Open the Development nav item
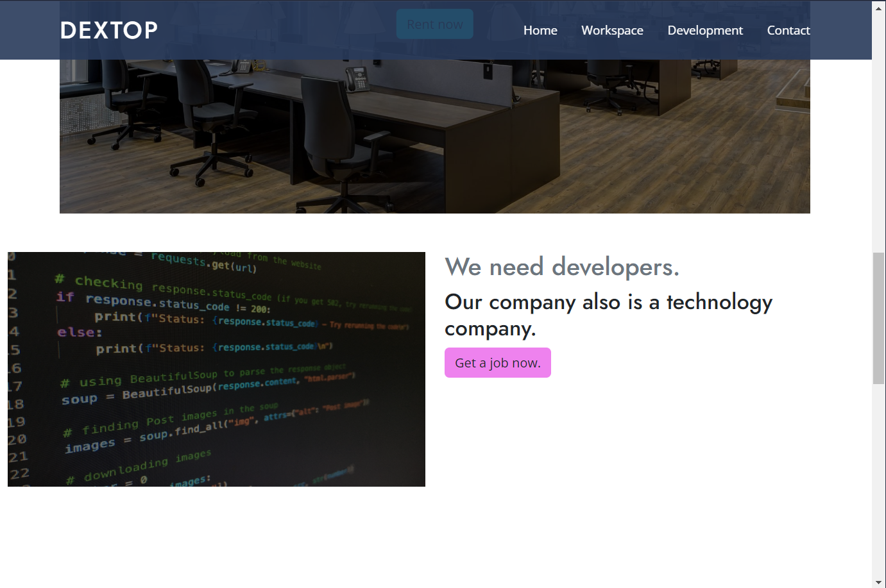 pyautogui.click(x=705, y=30)
